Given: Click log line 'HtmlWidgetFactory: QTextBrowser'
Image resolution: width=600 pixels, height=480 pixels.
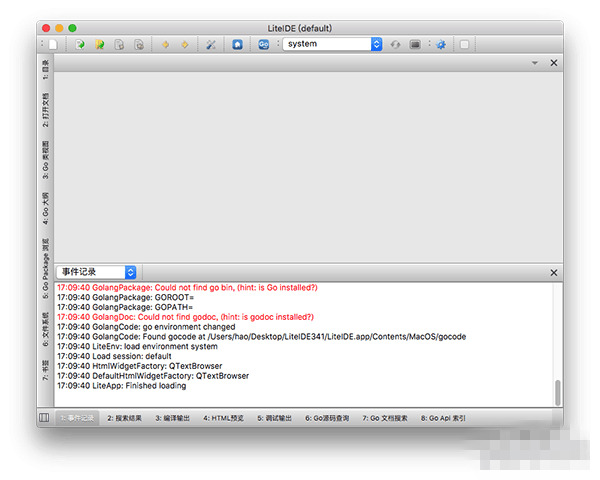Looking at the screenshot, I should (x=139, y=366).
